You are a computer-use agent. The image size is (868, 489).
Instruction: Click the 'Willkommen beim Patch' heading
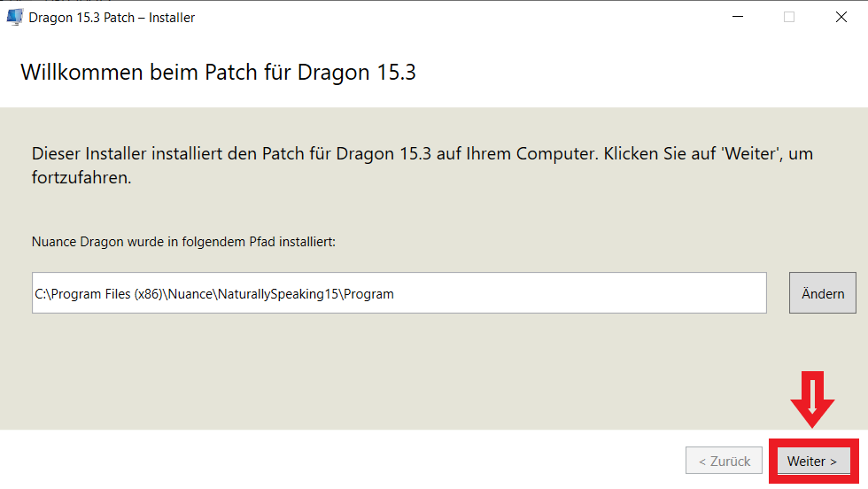(218, 72)
